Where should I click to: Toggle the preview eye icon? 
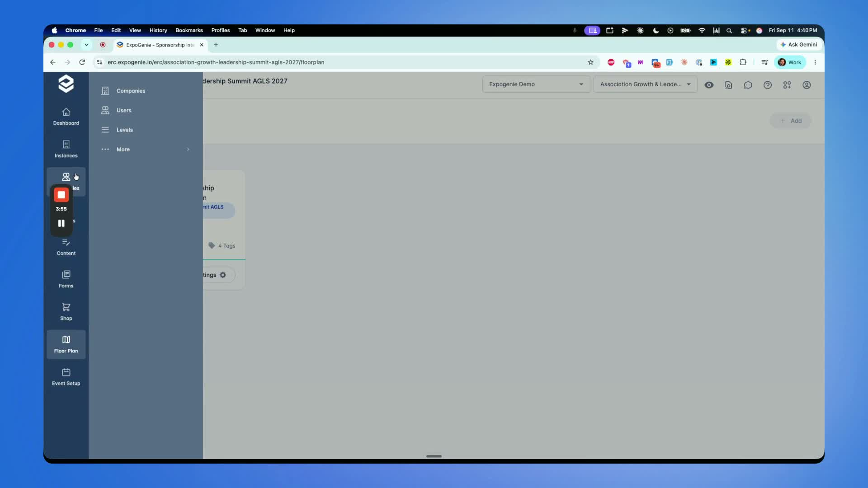coord(709,85)
